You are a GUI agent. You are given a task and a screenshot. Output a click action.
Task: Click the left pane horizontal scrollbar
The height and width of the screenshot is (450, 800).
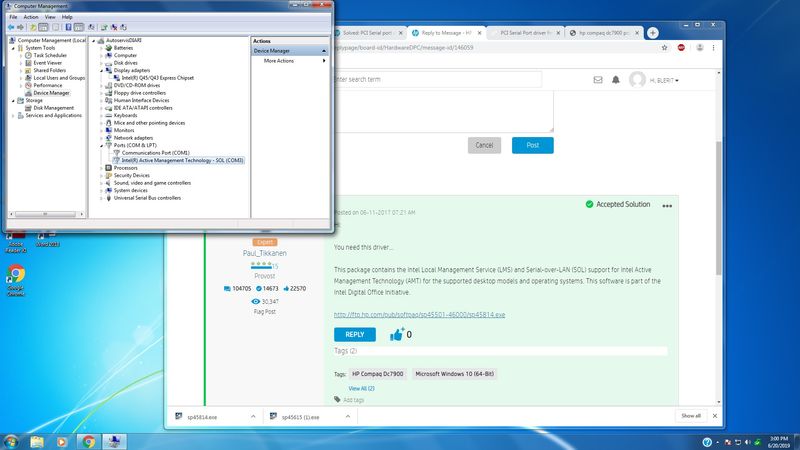click(45, 214)
